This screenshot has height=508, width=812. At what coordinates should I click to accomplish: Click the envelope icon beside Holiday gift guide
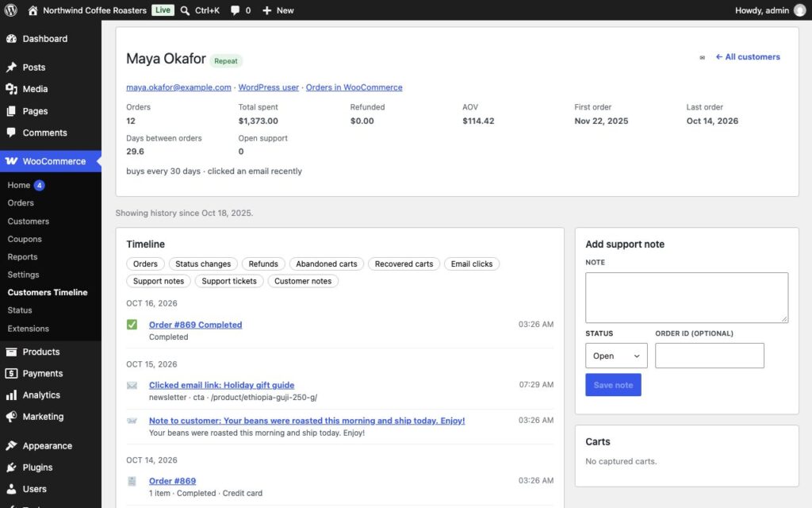[x=132, y=385]
